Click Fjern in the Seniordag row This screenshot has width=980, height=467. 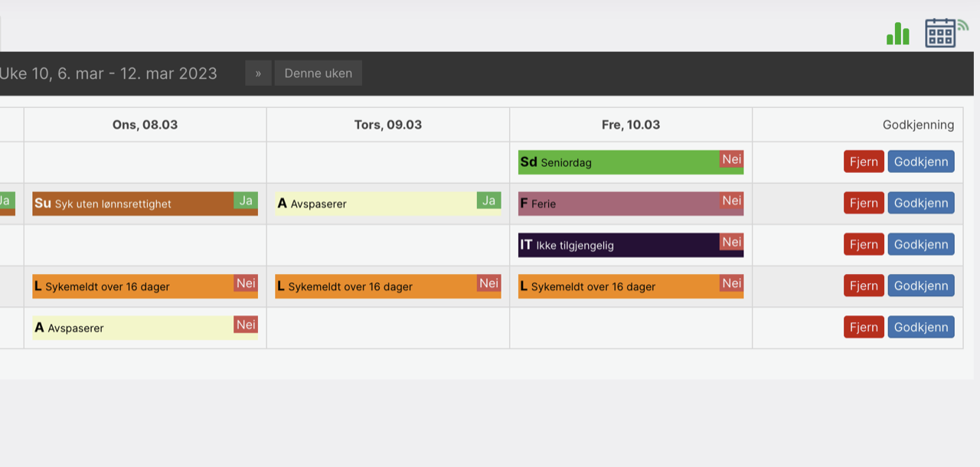pyautogui.click(x=864, y=162)
